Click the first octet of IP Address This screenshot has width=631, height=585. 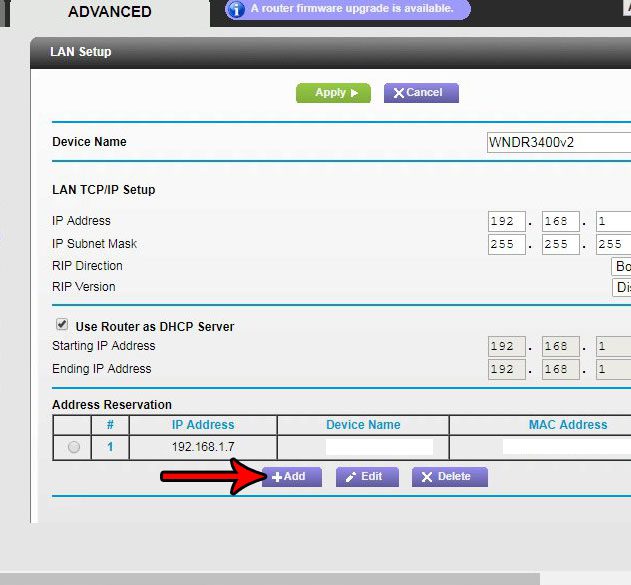point(507,221)
